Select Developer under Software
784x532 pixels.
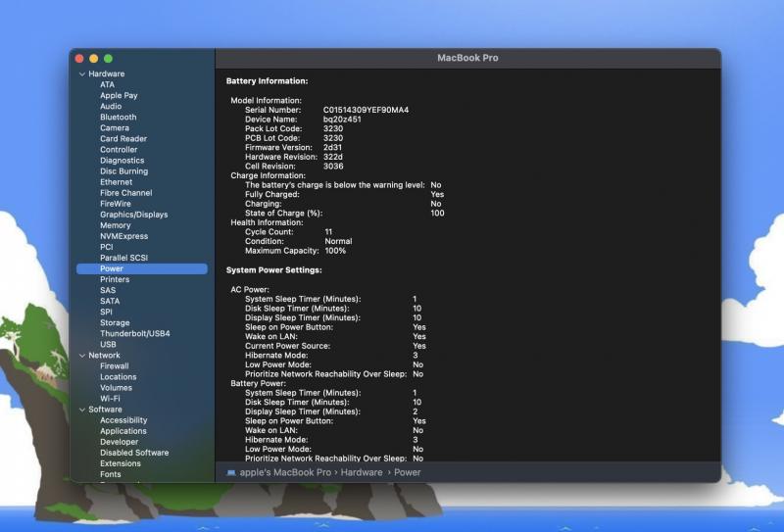119,442
